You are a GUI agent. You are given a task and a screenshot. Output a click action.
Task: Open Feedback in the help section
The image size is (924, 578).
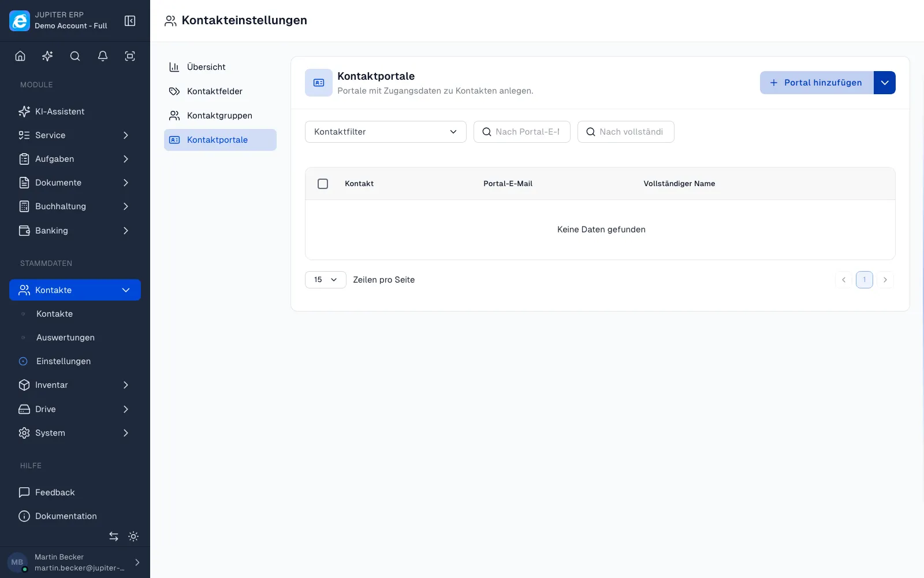[75, 492]
